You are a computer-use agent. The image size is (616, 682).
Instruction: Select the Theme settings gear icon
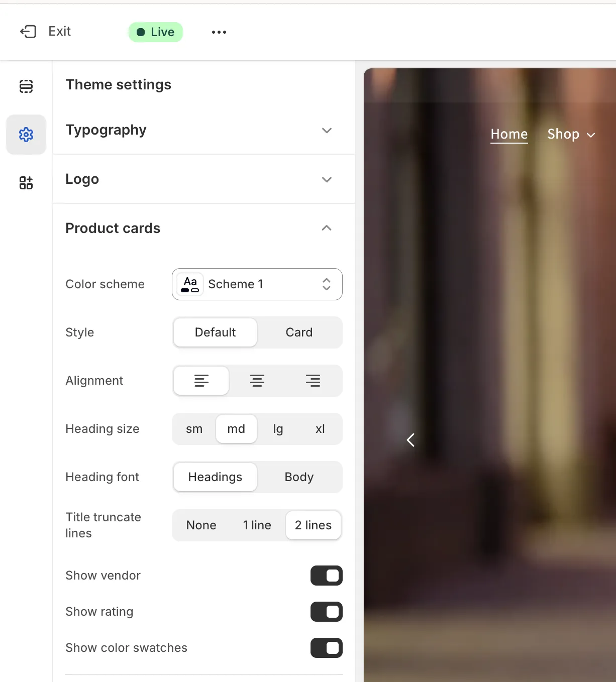tap(26, 134)
